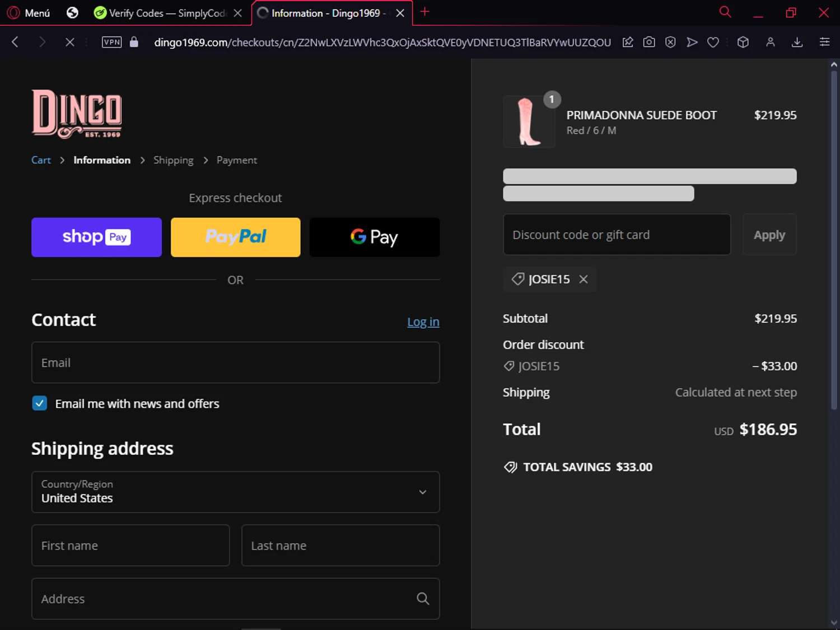Remove JOSIE15 discount code with X
Viewport: 840px width, 630px height.
coord(584,279)
